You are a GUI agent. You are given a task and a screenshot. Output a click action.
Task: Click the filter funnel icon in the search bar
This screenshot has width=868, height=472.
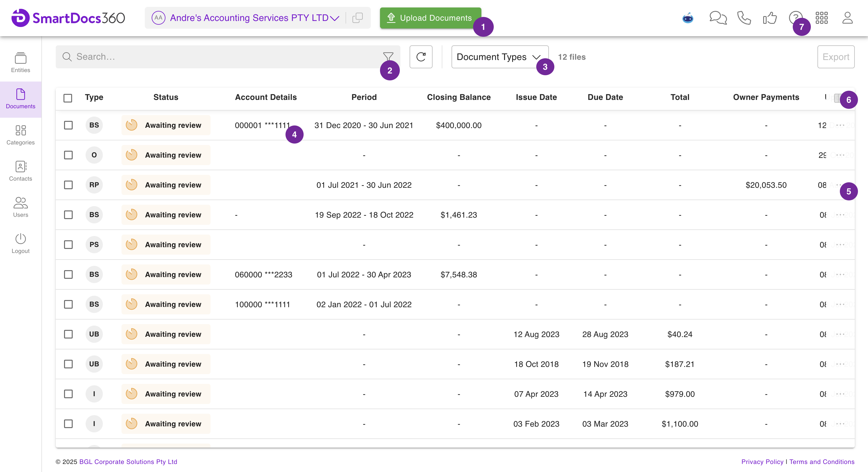(x=388, y=56)
